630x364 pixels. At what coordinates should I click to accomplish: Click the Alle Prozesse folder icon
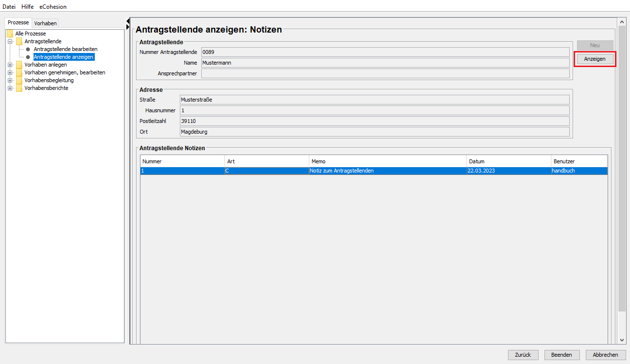[x=10, y=34]
